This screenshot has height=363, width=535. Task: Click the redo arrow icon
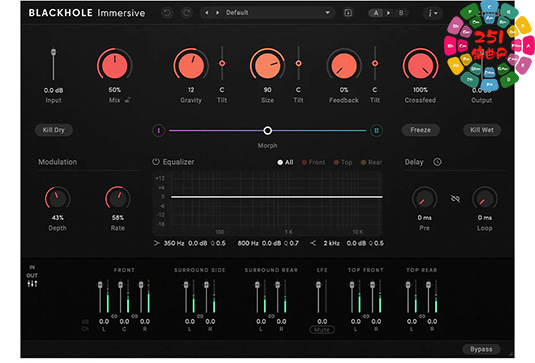pyautogui.click(x=186, y=13)
